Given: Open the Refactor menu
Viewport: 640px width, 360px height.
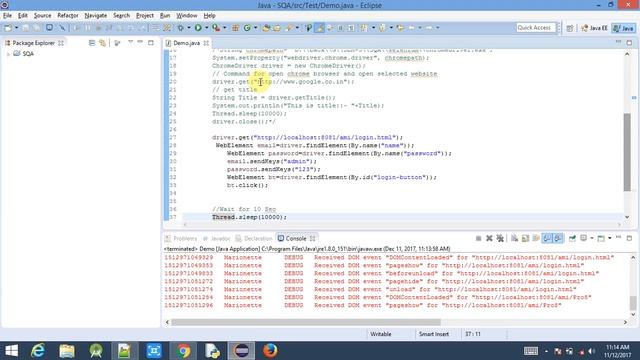Looking at the screenshot, I should point(68,16).
